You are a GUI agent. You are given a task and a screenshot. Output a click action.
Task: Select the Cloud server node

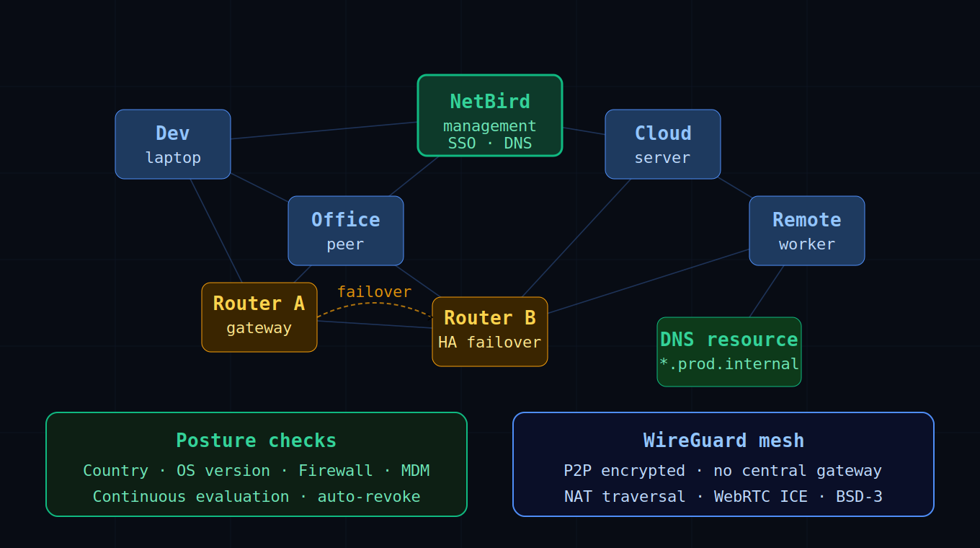tap(663, 144)
